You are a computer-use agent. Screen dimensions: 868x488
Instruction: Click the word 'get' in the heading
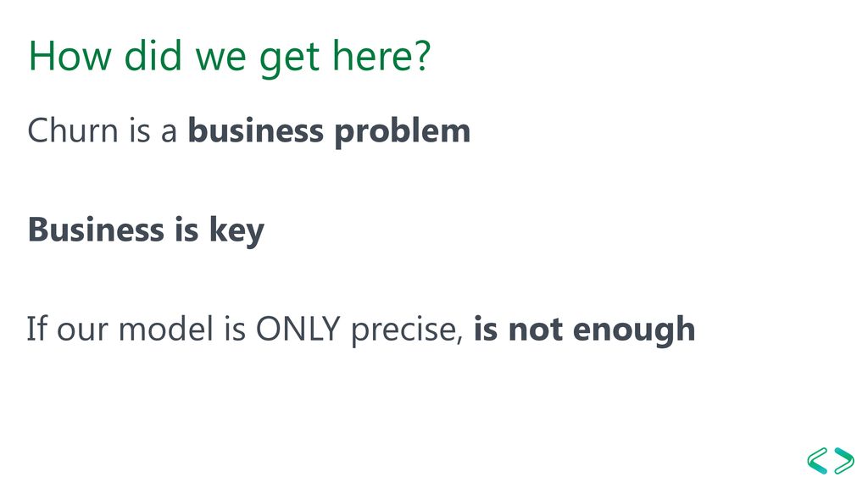[290, 58]
